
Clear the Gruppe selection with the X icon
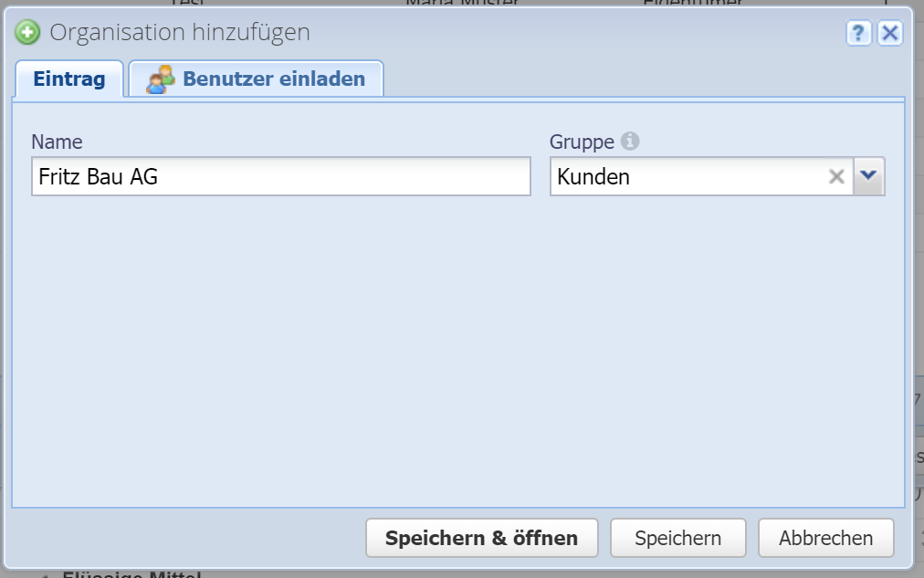[836, 177]
